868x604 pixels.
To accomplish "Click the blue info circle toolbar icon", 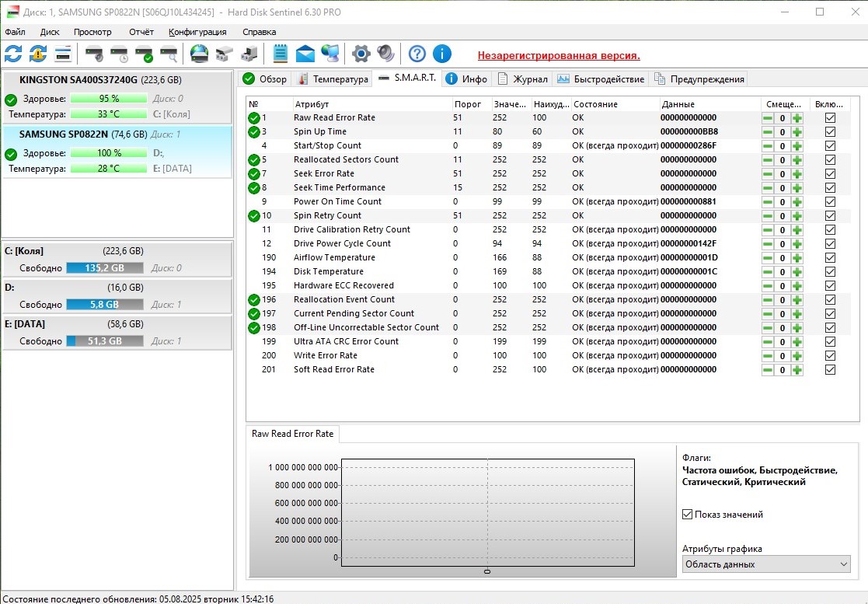I will click(442, 54).
